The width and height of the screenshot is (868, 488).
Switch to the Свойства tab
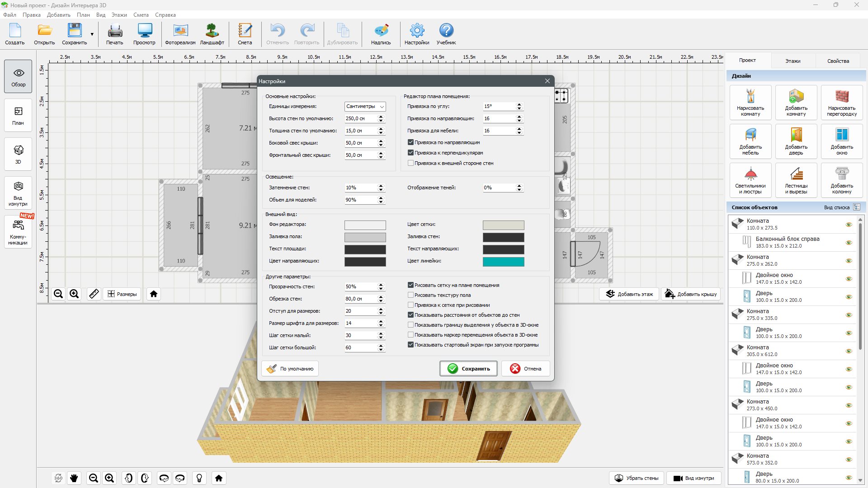[838, 61]
